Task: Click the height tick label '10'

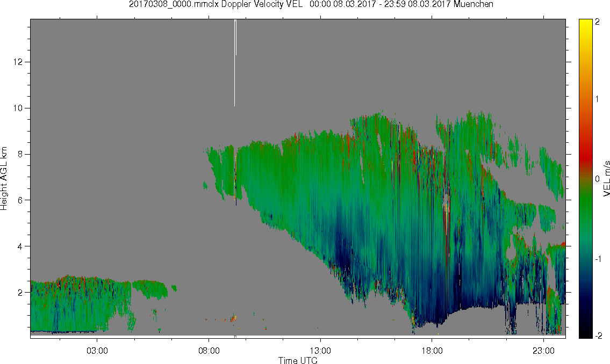Action: [18, 108]
